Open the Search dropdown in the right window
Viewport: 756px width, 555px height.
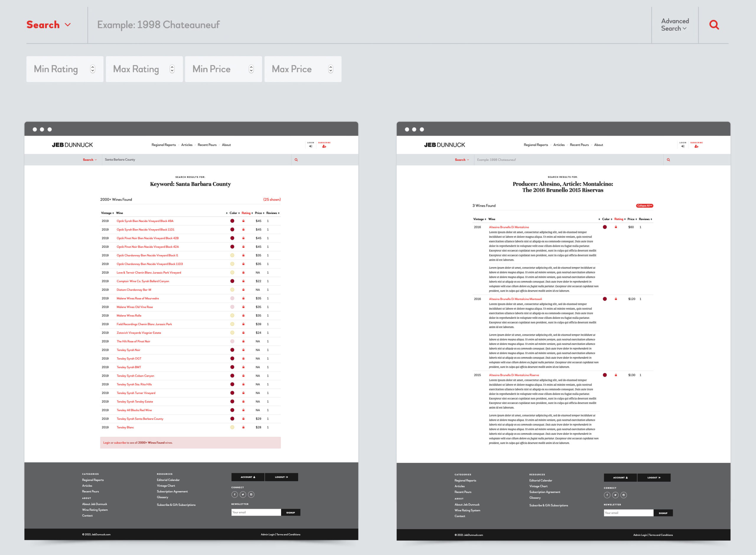point(462,160)
